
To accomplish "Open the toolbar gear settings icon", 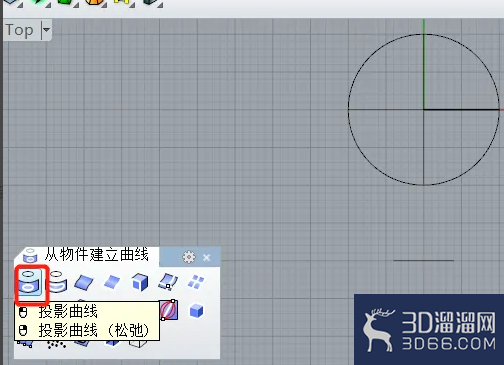I will tap(189, 257).
